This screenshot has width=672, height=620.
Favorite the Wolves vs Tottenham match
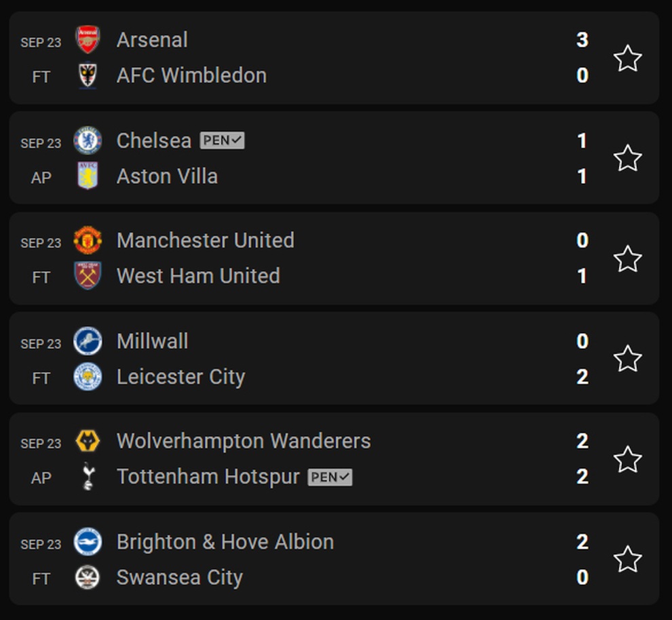tap(627, 459)
